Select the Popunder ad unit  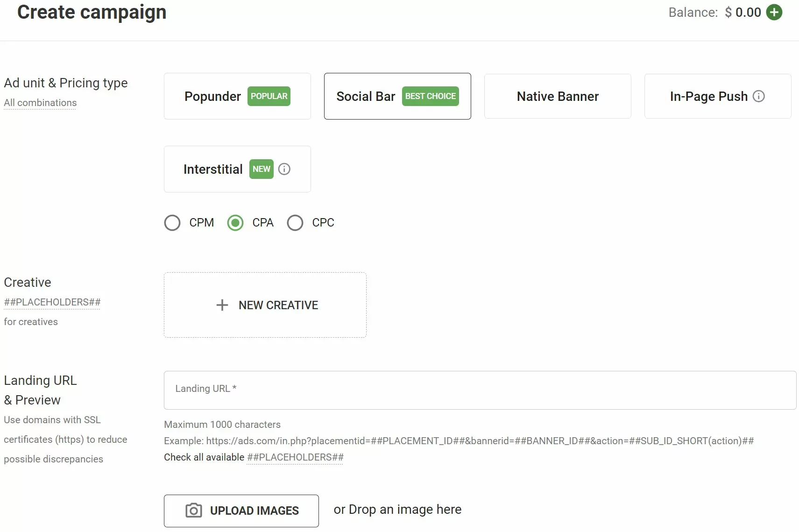pyautogui.click(x=213, y=96)
